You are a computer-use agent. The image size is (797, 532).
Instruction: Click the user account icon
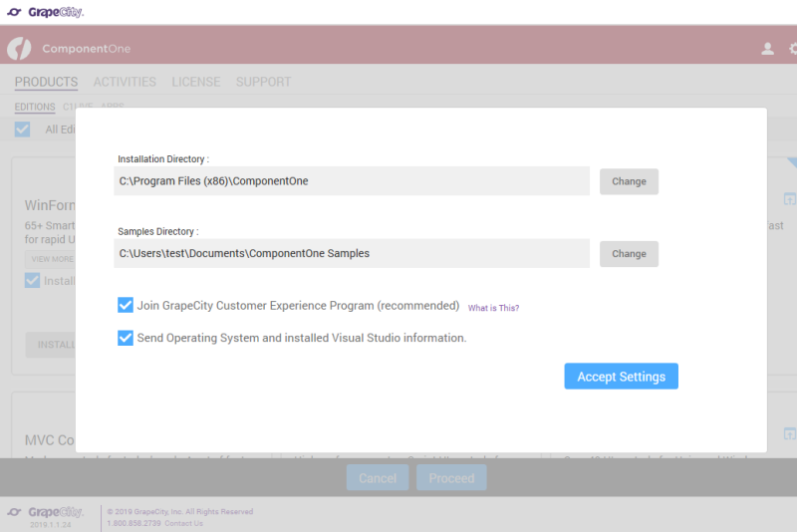coord(767,49)
